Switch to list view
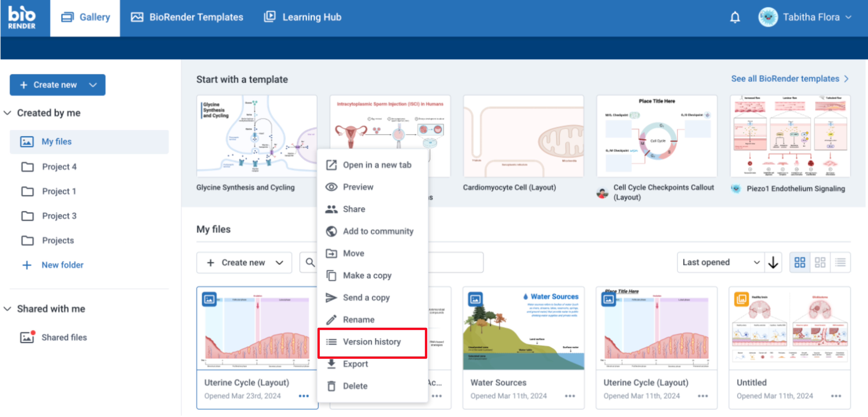The image size is (868, 417). (x=840, y=262)
